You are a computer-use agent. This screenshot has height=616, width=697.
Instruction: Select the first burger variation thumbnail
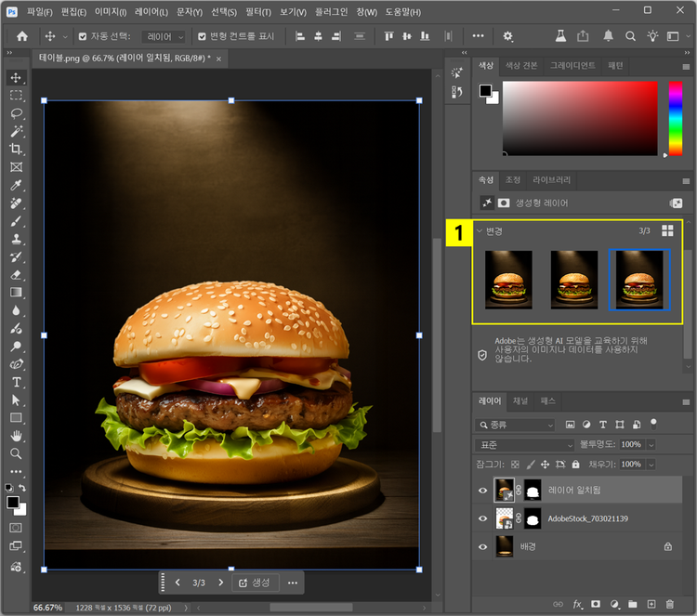pos(508,279)
